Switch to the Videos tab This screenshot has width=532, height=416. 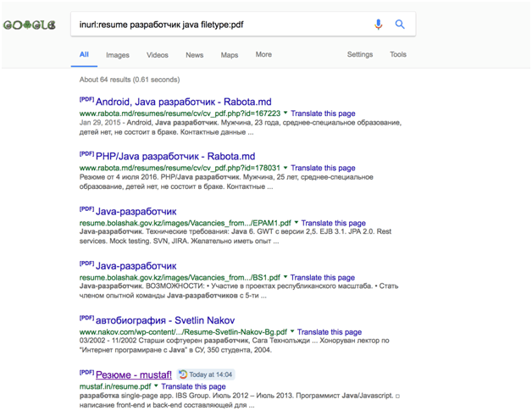[x=158, y=55]
